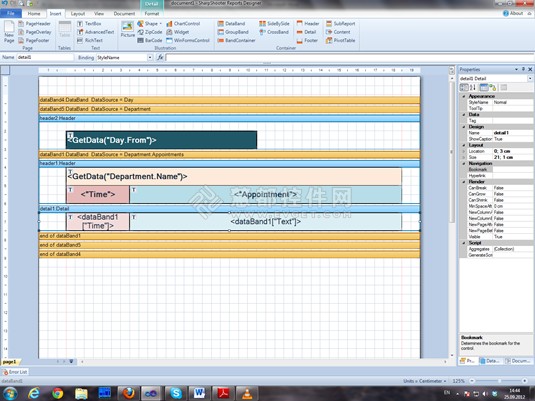Insert a DataBand container

click(231, 24)
